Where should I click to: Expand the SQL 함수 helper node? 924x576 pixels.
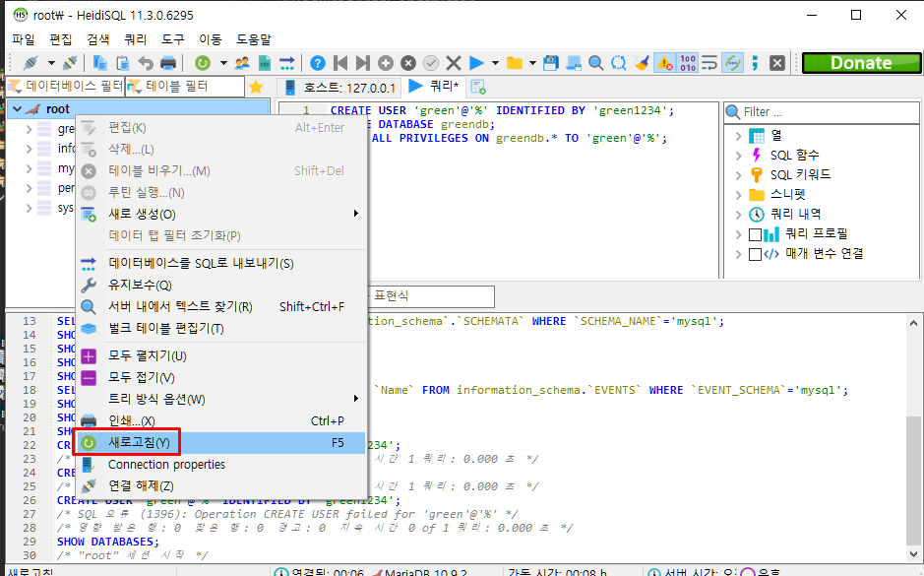coord(738,155)
